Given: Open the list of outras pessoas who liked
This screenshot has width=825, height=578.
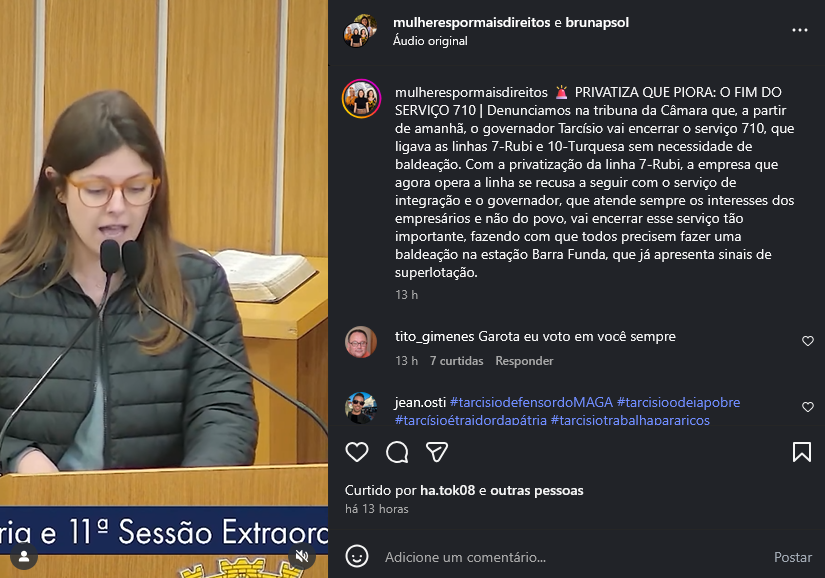Looking at the screenshot, I should [x=537, y=491].
